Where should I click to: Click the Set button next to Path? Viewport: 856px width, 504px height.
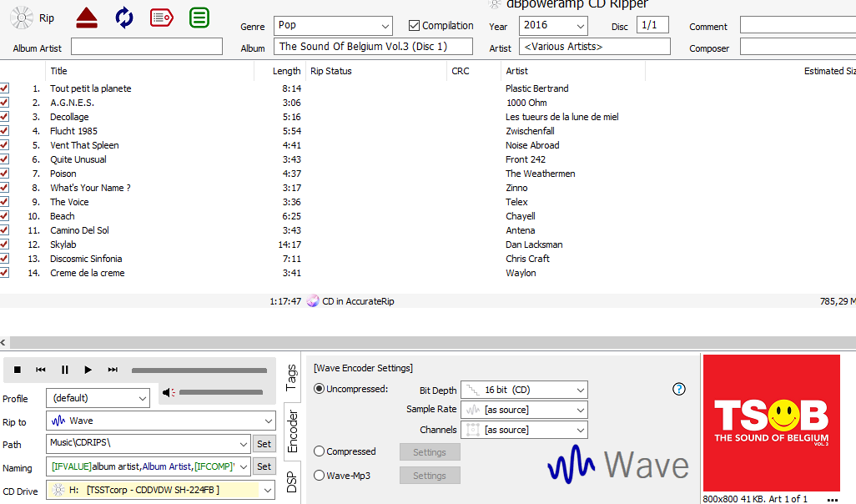(x=264, y=444)
